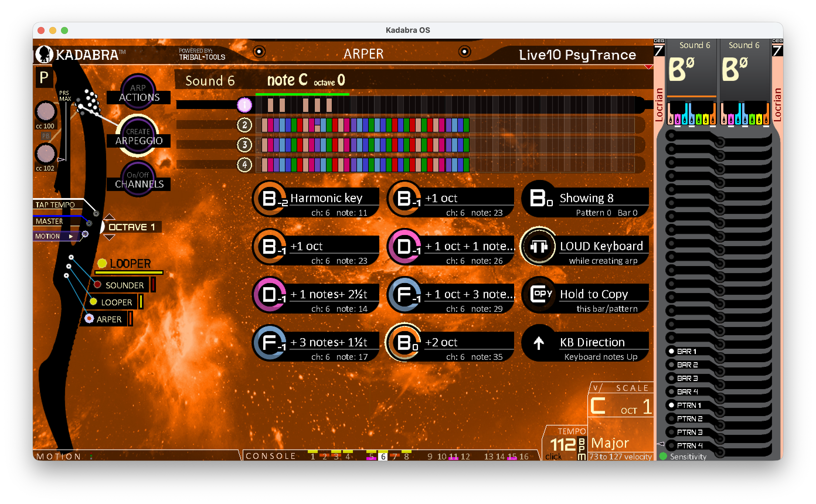The height and width of the screenshot is (504, 816).
Task: Click the P button under the logo
Action: click(x=44, y=78)
